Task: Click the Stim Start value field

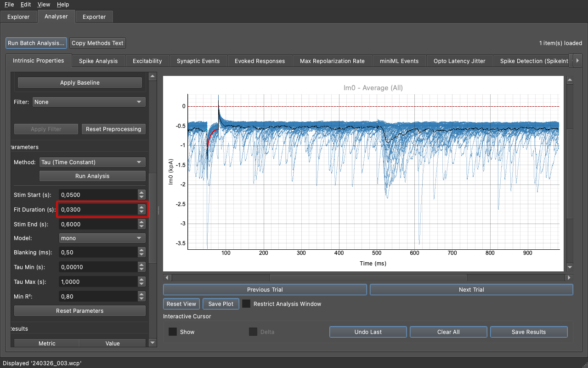Action: [x=98, y=195]
